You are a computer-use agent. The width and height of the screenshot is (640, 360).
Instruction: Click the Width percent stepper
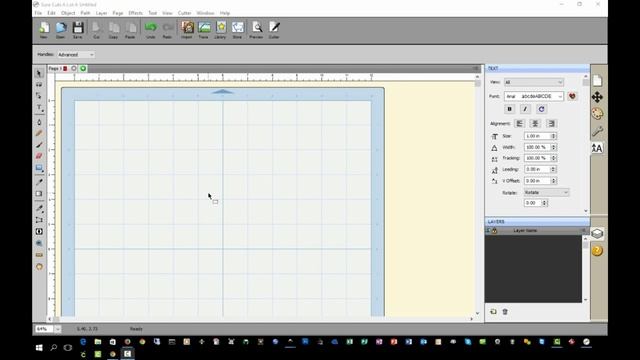point(553,147)
